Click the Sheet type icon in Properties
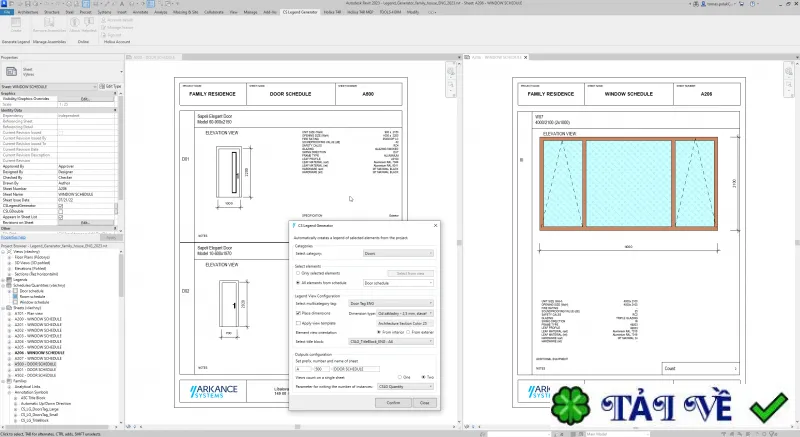 [x=11, y=72]
